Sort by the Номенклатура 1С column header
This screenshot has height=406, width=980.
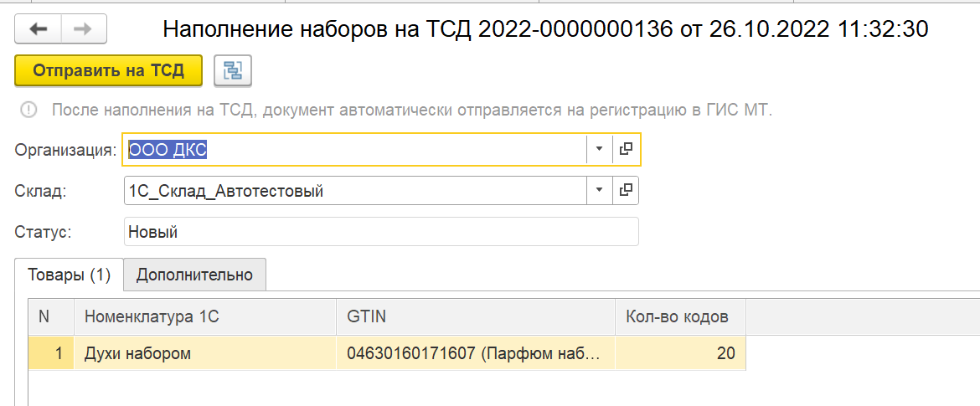click(x=205, y=316)
